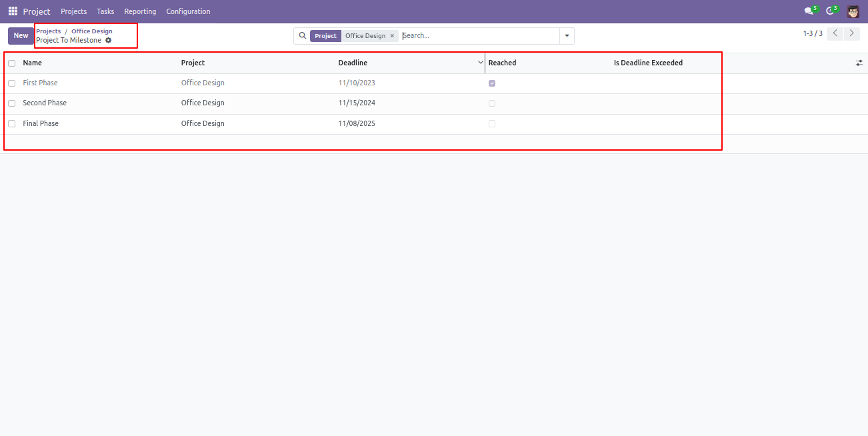The width and height of the screenshot is (868, 436).
Task: Open the Tasks menu
Action: (x=105, y=11)
